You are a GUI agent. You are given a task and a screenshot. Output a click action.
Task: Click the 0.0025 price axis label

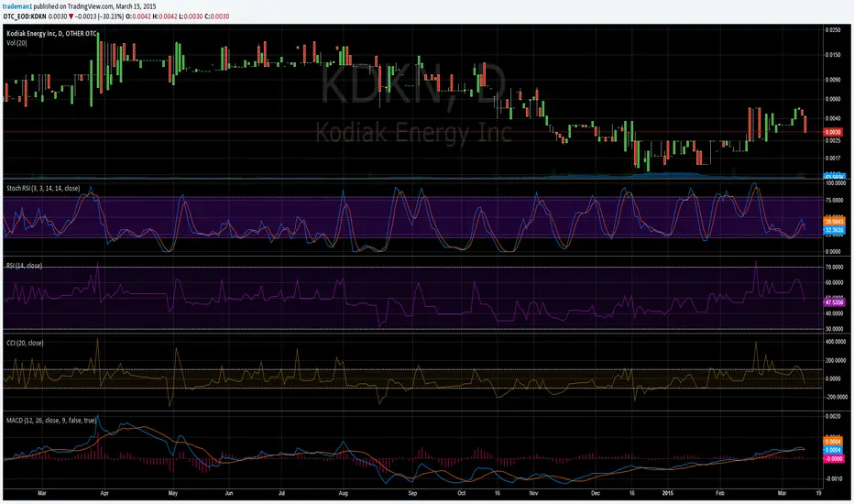833,140
